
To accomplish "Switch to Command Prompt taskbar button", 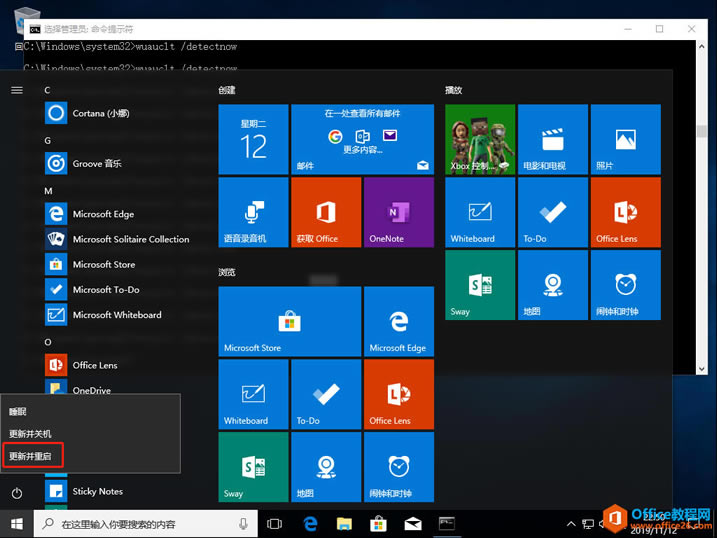I will click(x=447, y=524).
